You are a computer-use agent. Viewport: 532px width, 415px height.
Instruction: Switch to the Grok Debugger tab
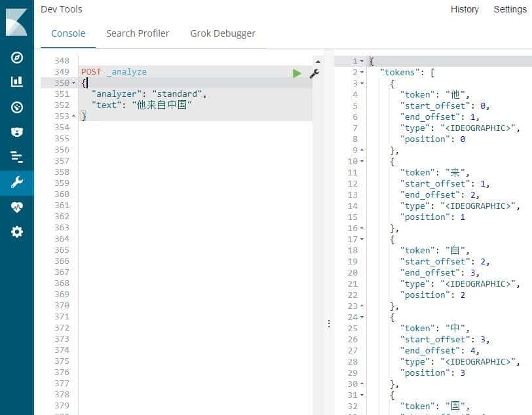click(x=223, y=33)
